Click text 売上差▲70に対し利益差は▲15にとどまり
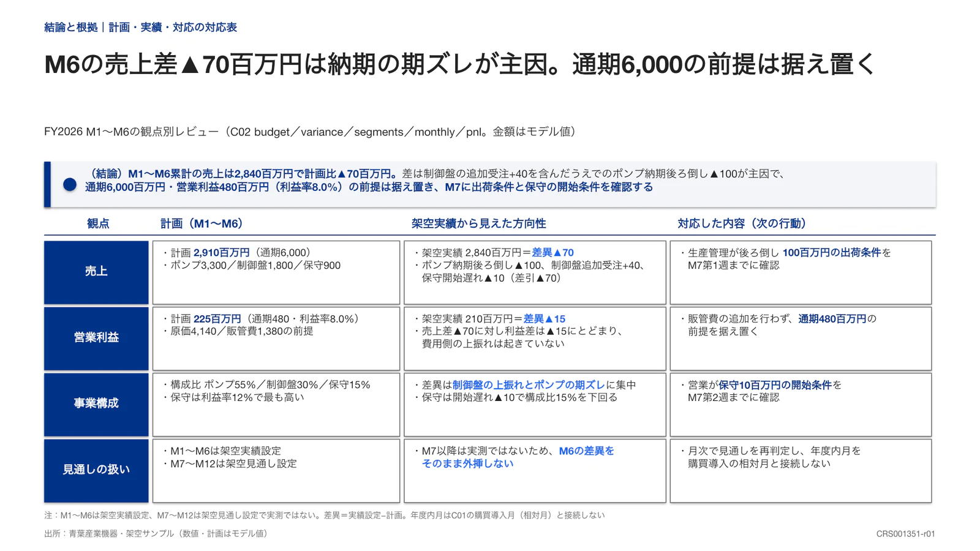The image size is (980, 551). pyautogui.click(x=522, y=331)
